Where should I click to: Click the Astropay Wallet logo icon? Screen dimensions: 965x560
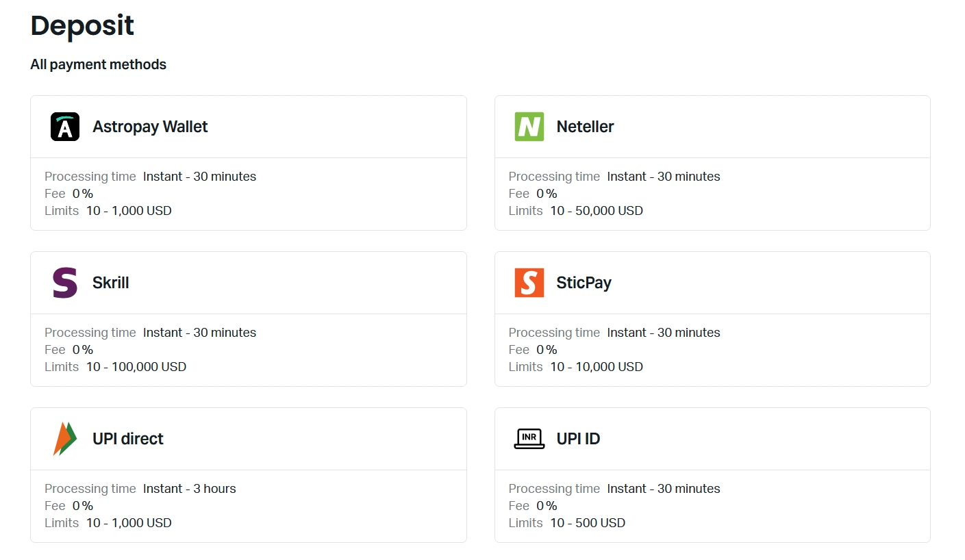pyautogui.click(x=65, y=127)
